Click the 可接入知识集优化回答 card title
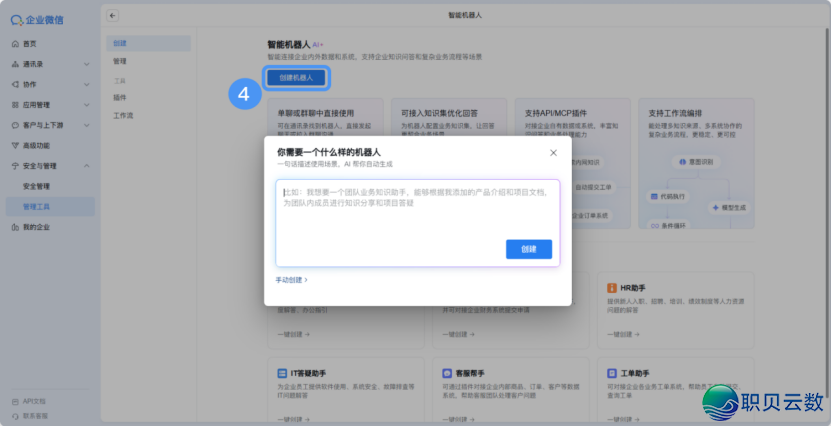Screen dimensions: 831x427 coord(439,113)
